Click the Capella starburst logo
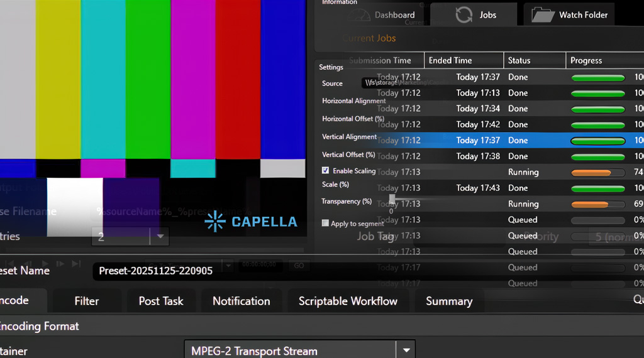 [215, 222]
